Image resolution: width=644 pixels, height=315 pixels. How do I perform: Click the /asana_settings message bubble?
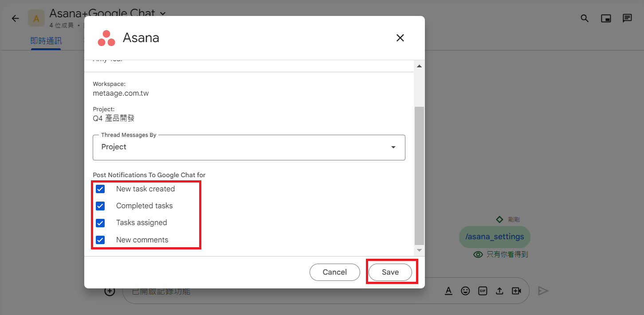(x=495, y=237)
